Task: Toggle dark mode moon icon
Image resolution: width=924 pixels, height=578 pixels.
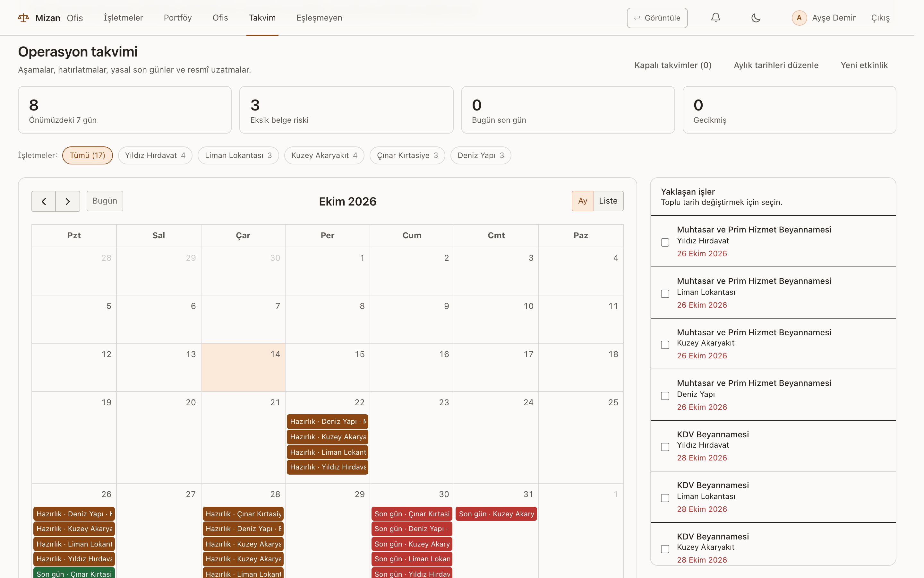Action: coord(756,18)
